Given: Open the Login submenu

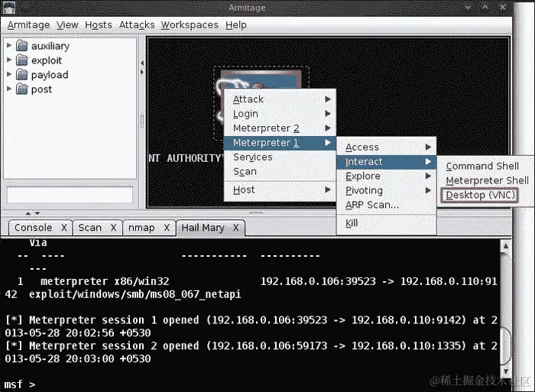Looking at the screenshot, I should 280,114.
